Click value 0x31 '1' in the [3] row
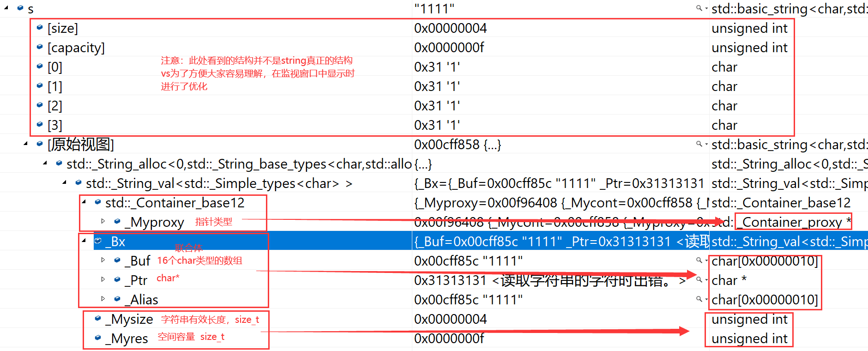868x351 pixels. [x=437, y=125]
